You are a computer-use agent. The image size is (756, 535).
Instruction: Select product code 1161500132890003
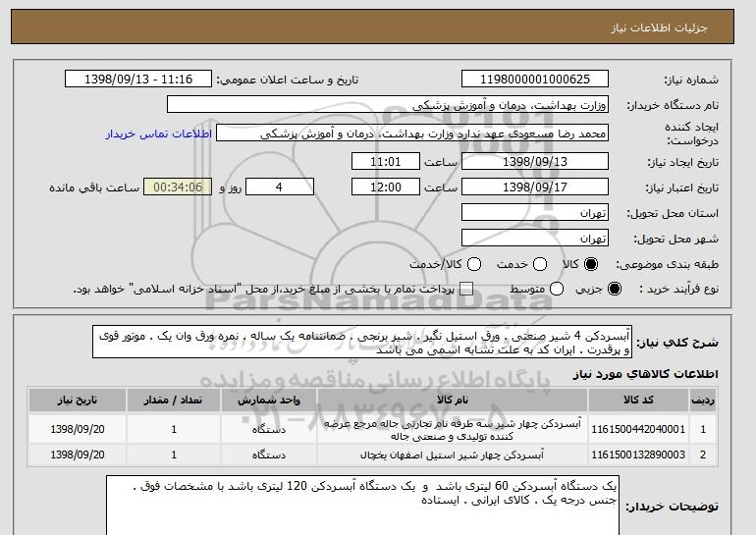coord(638,455)
